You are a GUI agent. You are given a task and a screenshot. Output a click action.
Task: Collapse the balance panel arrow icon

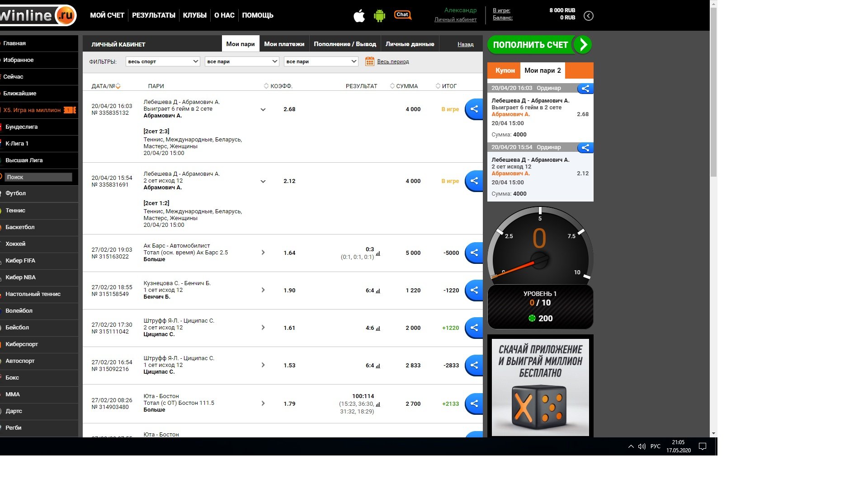(x=588, y=16)
